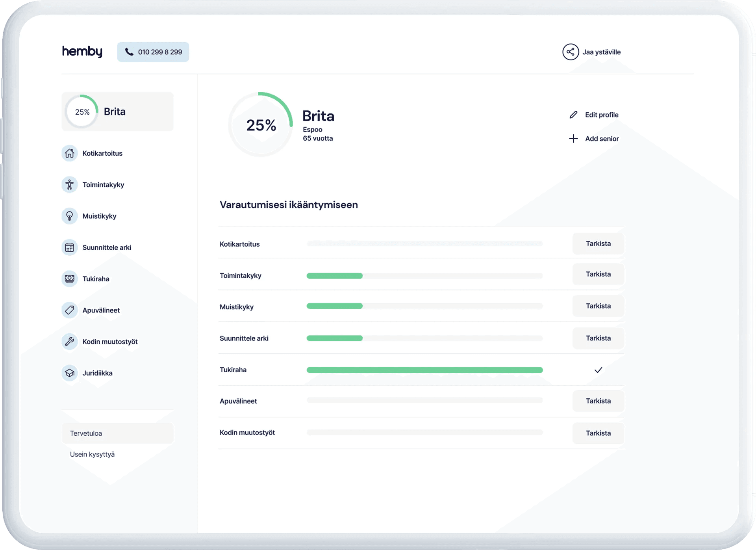
Task: Select the Tervetuloa tab in sidebar
Action: pyautogui.click(x=117, y=433)
